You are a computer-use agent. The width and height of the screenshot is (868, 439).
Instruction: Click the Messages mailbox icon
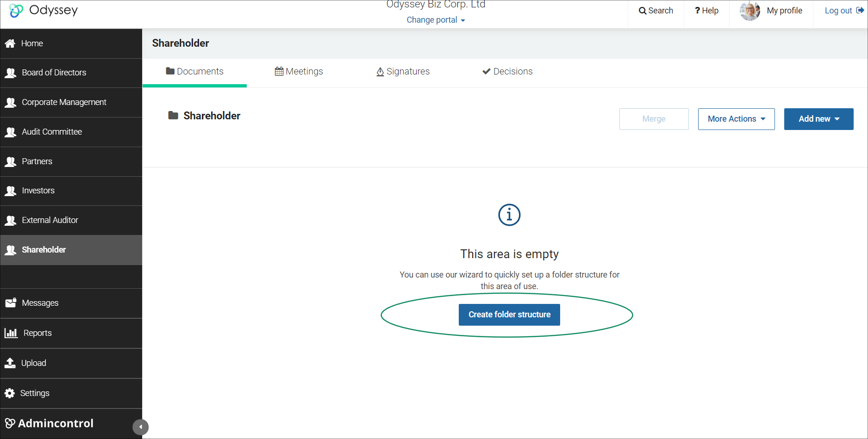(x=11, y=303)
